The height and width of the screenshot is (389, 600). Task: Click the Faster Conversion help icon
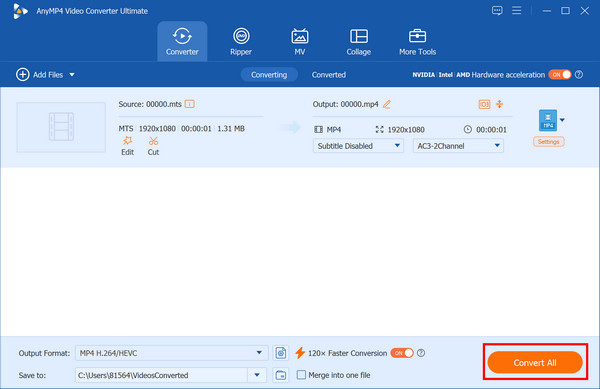pyautogui.click(x=421, y=353)
